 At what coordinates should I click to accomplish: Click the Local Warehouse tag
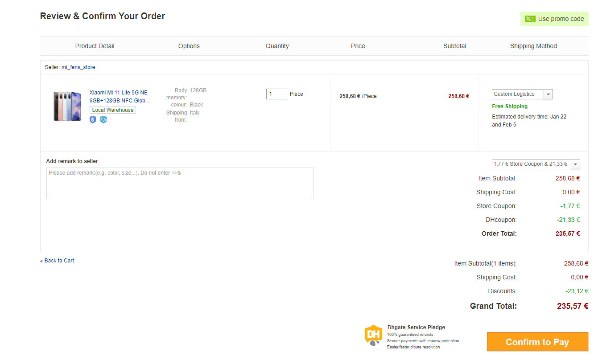coord(113,110)
